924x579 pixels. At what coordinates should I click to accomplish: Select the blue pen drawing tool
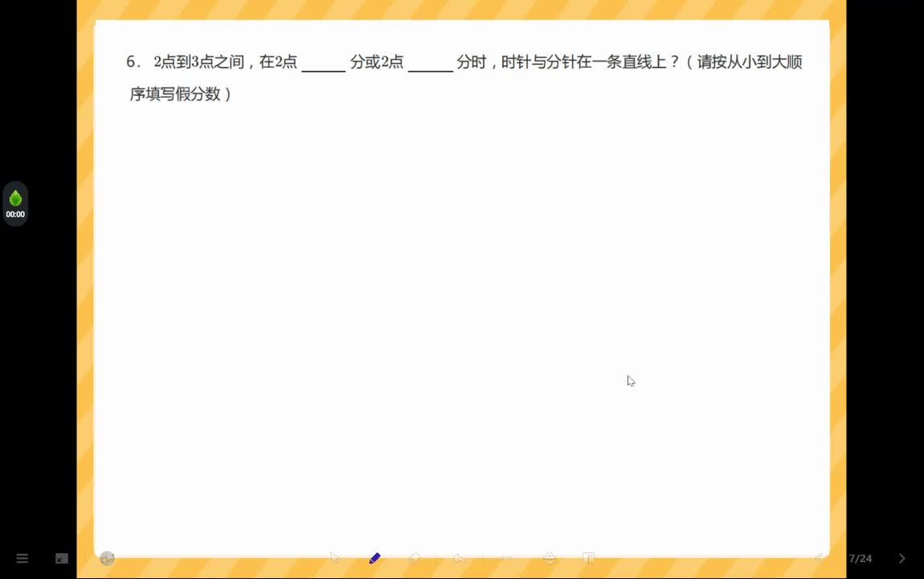tap(374, 558)
